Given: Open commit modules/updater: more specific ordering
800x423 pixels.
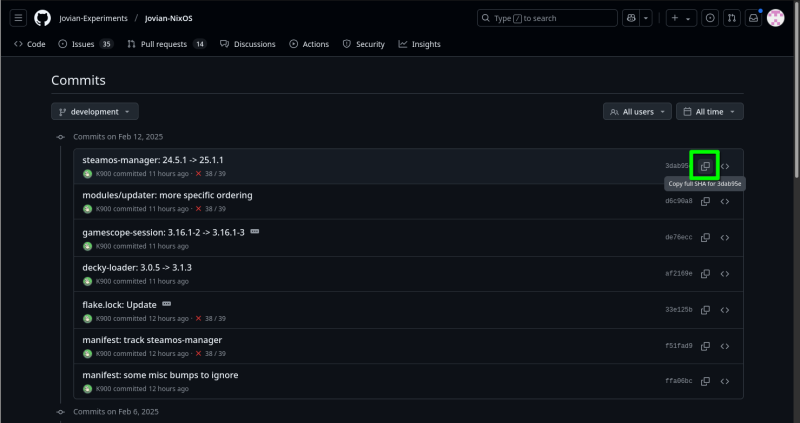Looking at the screenshot, I should coord(167,195).
